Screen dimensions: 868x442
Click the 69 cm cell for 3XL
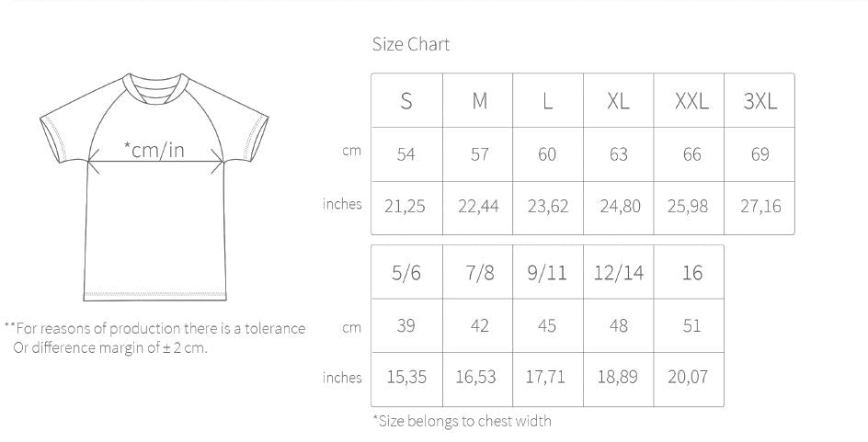pyautogui.click(x=759, y=154)
